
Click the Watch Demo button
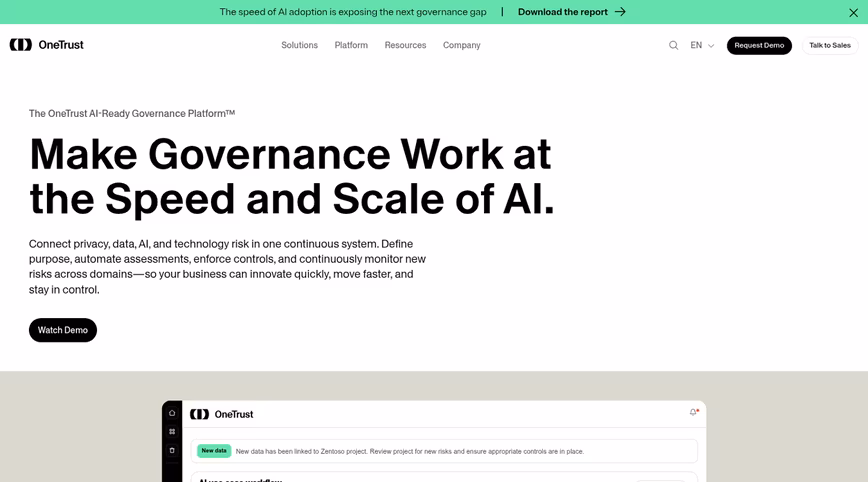click(x=63, y=330)
